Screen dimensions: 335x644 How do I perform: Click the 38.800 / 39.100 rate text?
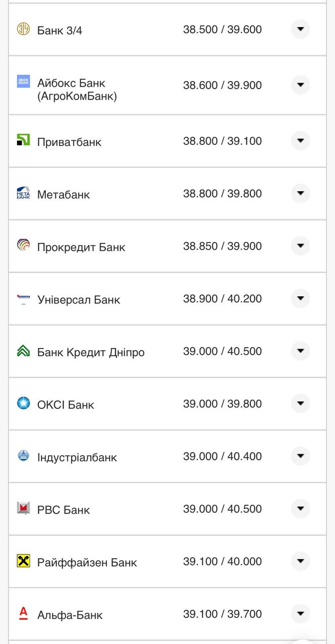pos(223,141)
